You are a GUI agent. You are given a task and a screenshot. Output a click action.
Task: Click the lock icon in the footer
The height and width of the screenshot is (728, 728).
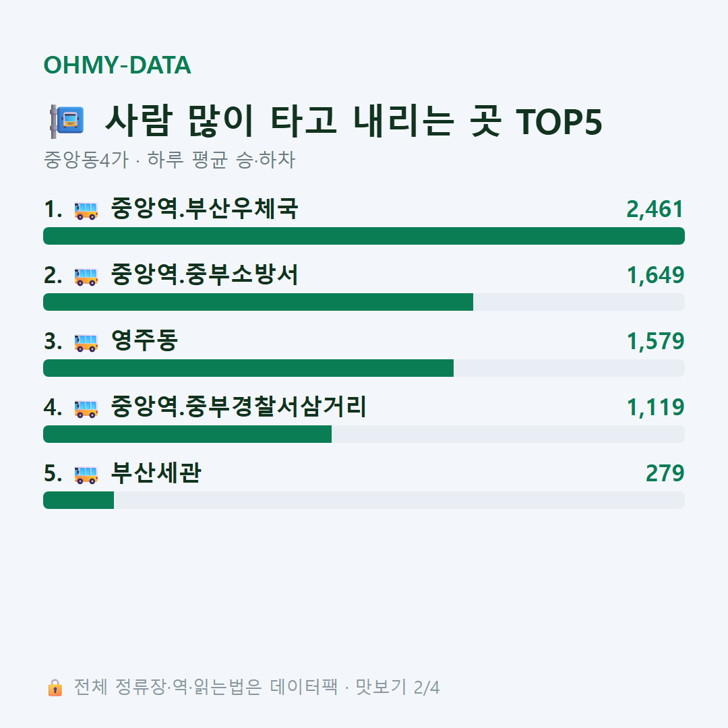point(55,687)
